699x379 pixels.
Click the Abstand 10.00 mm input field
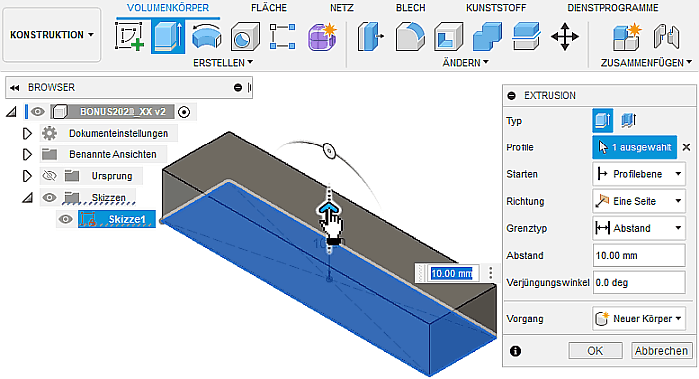click(639, 255)
